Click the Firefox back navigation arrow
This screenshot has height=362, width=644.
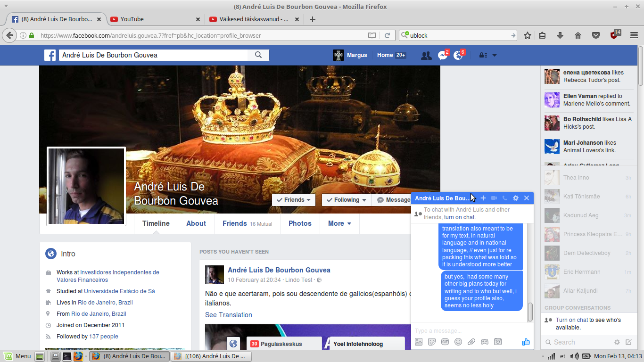pos(9,35)
